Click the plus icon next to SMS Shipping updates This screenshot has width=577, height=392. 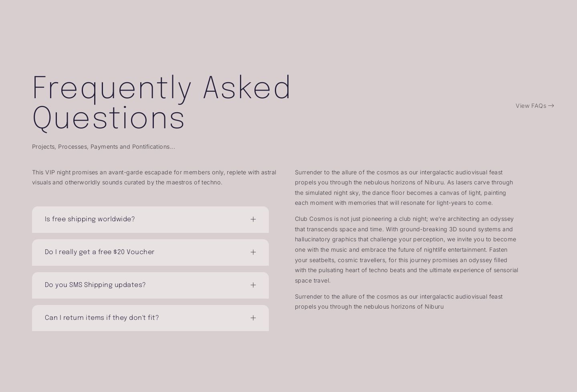click(x=253, y=285)
